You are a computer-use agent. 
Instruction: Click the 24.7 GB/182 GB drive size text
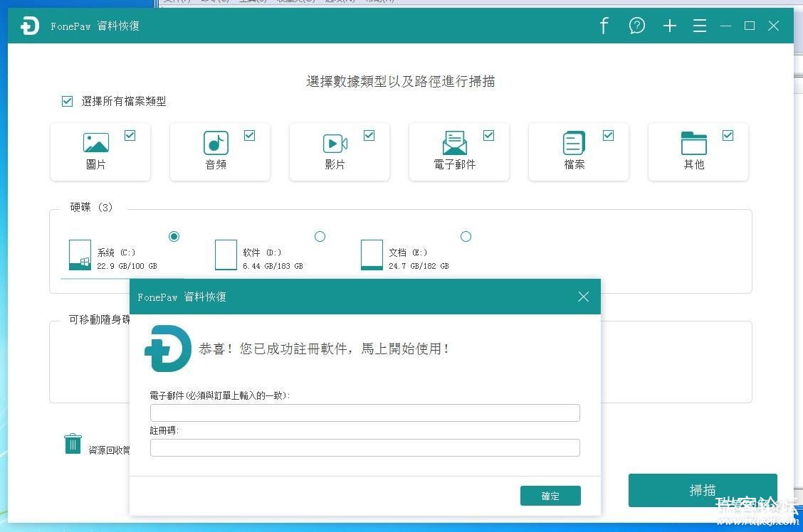(x=419, y=266)
